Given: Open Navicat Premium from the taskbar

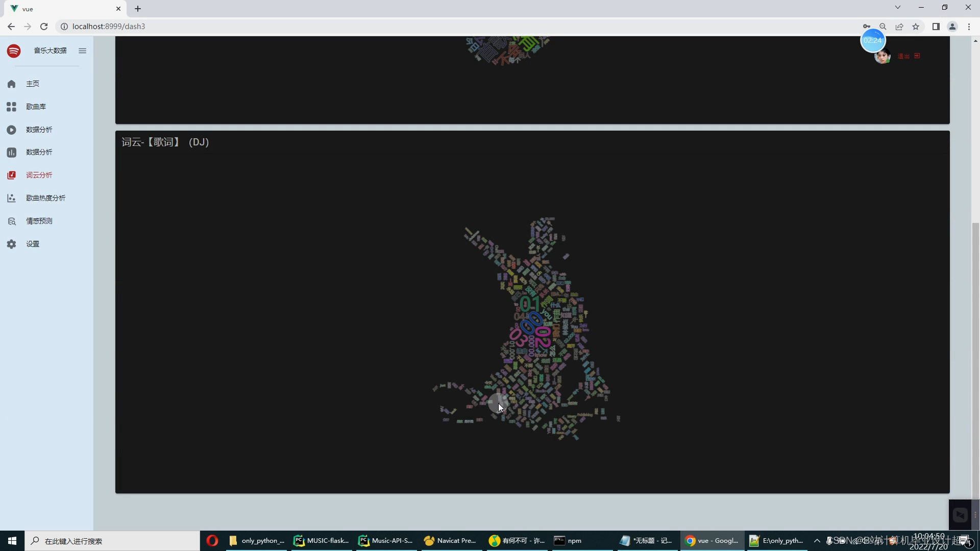Looking at the screenshot, I should pos(450,541).
